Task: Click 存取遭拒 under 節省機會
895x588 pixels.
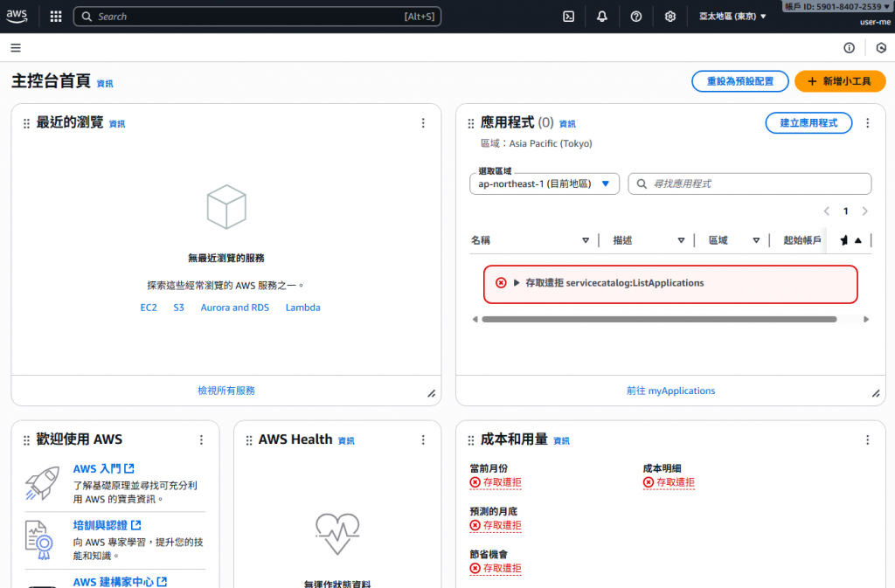Action: click(496, 568)
